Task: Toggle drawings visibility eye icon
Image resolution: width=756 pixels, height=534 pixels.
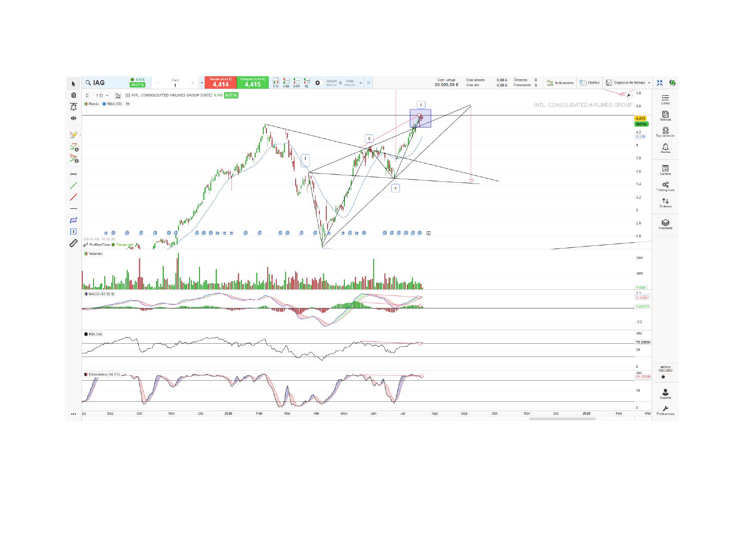Action: click(x=73, y=118)
